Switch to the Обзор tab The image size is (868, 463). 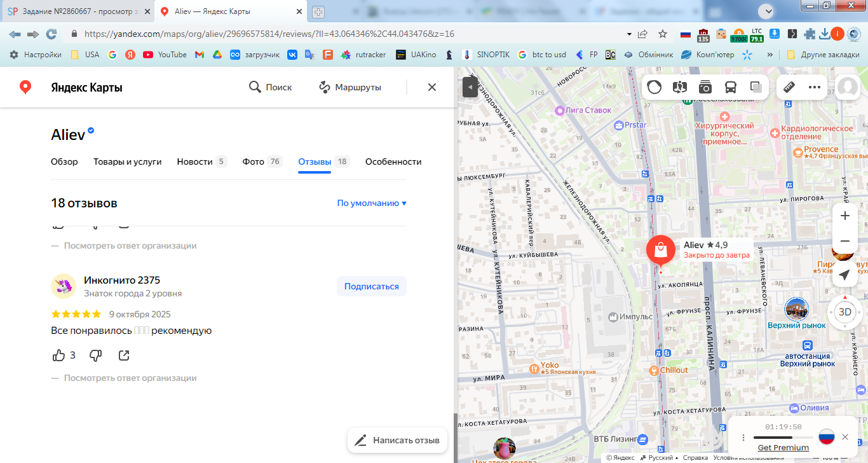(x=64, y=162)
